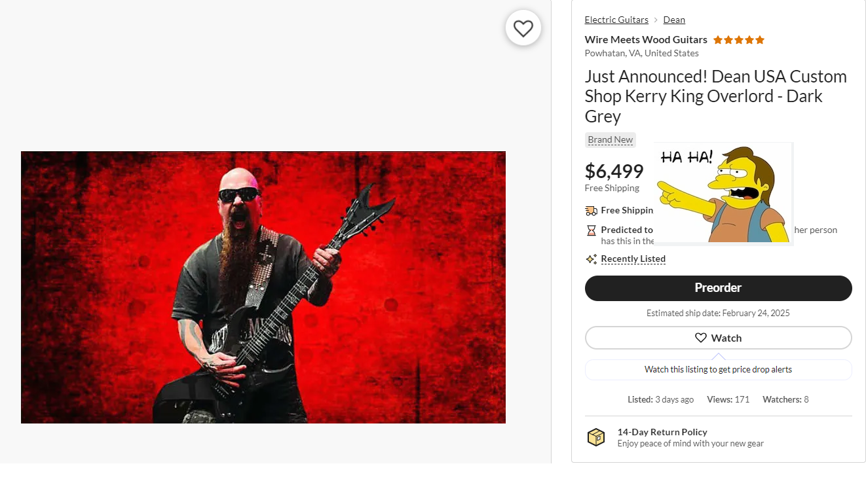Click the breadcrumb chevron separator

pyautogui.click(x=656, y=20)
